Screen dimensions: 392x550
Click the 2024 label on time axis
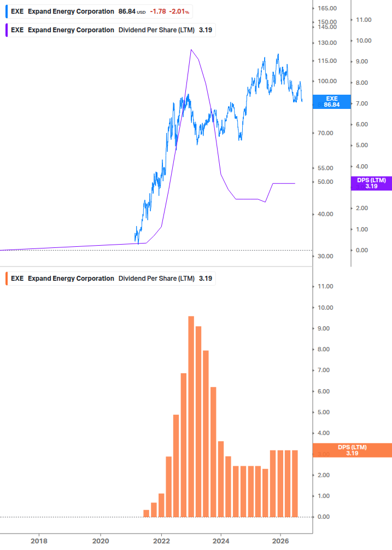click(x=221, y=541)
